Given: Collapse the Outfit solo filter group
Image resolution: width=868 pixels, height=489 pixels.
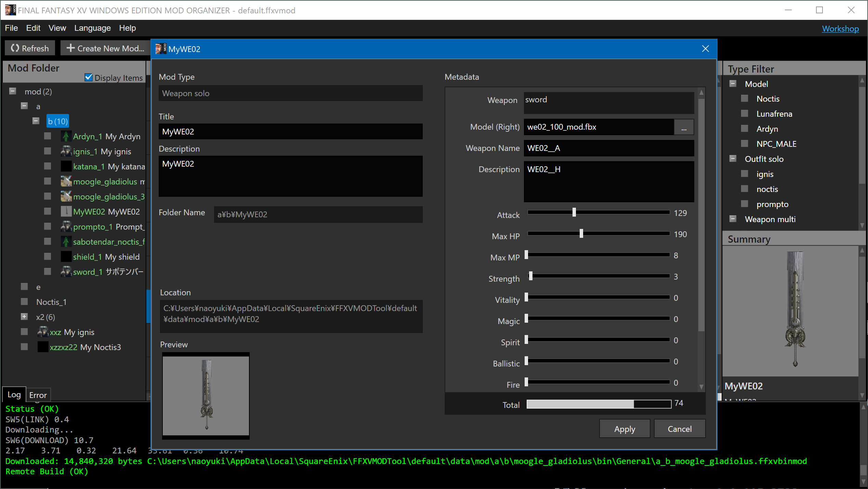Looking at the screenshot, I should point(733,158).
